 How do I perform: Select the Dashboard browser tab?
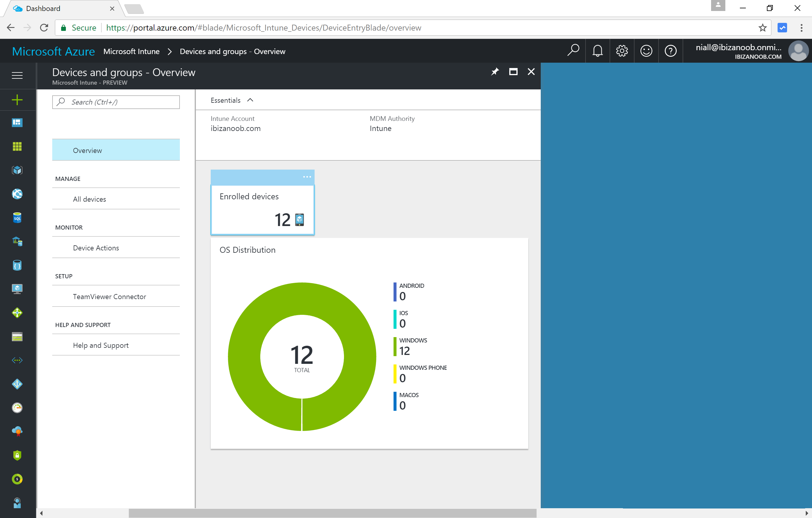64,8
